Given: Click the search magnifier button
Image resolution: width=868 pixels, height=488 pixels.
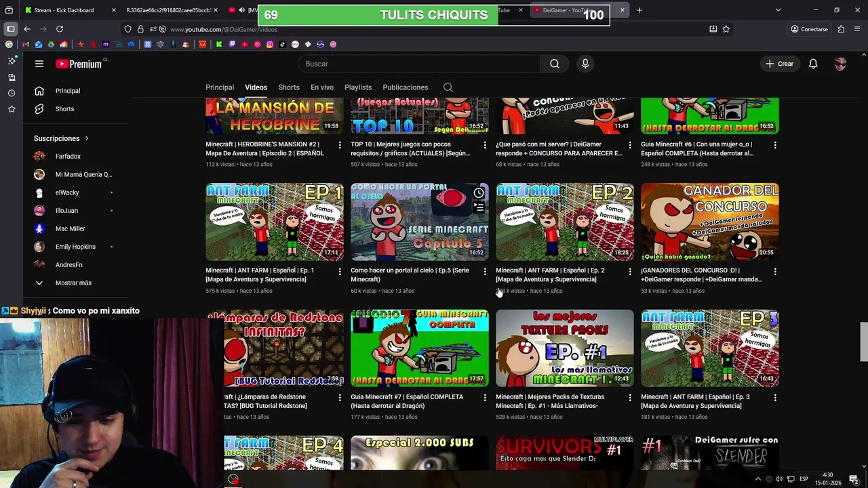Looking at the screenshot, I should [x=555, y=64].
